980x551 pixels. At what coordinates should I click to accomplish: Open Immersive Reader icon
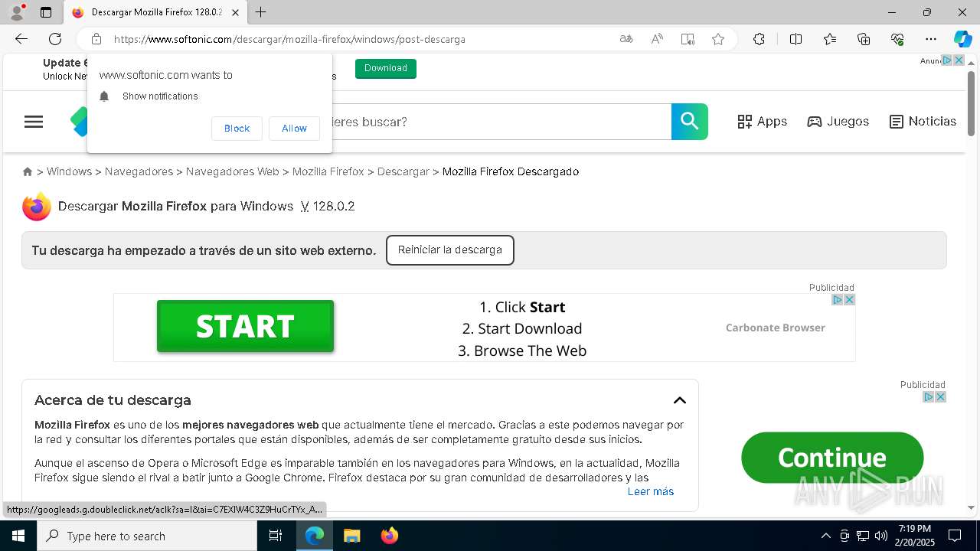[688, 39]
